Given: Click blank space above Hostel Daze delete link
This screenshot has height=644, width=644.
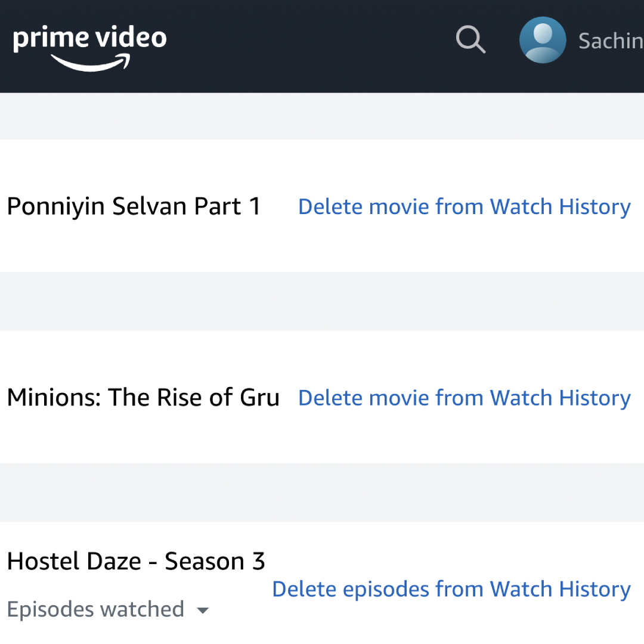Looking at the screenshot, I should (x=452, y=549).
